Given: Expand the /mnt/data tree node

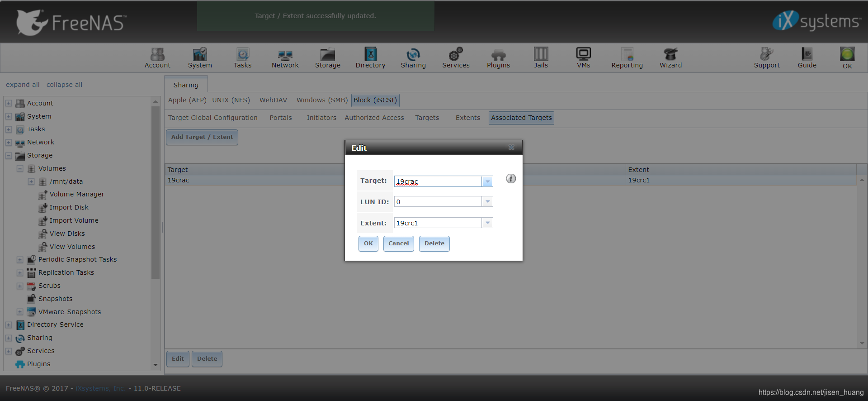Looking at the screenshot, I should click(x=31, y=181).
